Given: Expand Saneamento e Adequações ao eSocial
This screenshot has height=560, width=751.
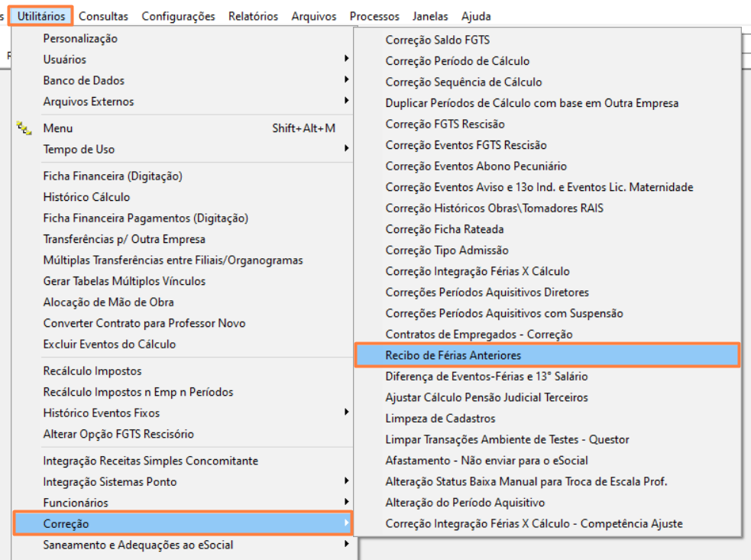Looking at the screenshot, I should (183, 545).
